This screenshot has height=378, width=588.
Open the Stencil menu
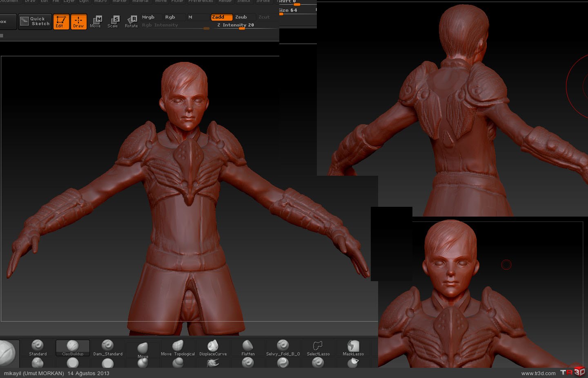point(244,1)
